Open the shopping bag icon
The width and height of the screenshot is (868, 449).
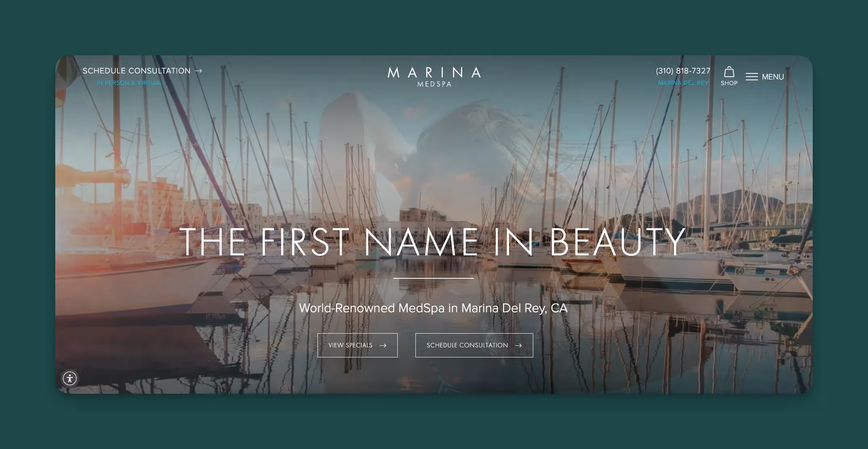tap(729, 72)
